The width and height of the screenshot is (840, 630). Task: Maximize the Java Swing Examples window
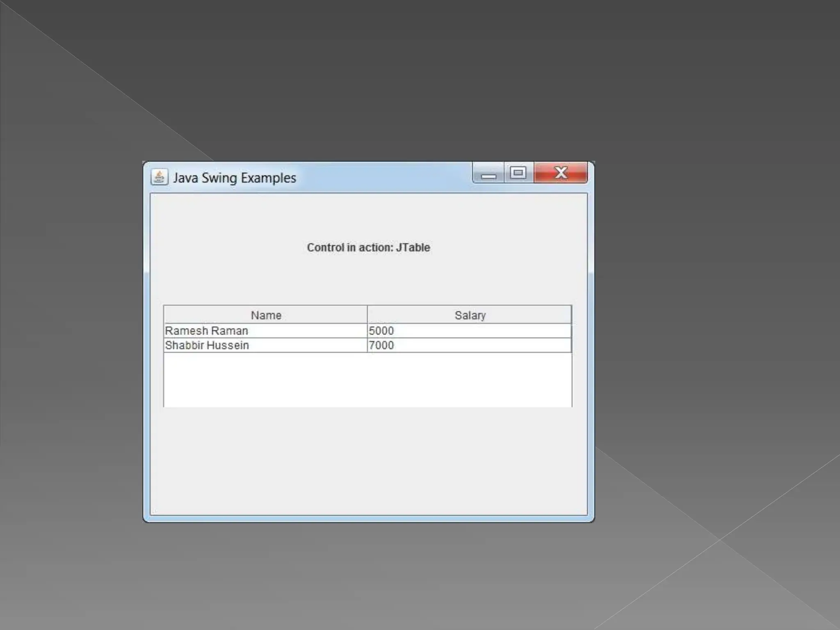coord(518,173)
